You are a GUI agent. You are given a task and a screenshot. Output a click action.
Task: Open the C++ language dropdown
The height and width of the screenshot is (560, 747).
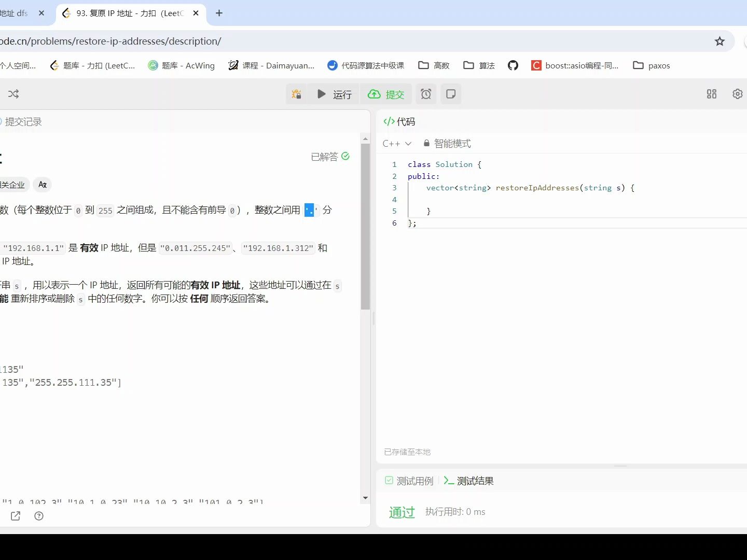coord(397,143)
